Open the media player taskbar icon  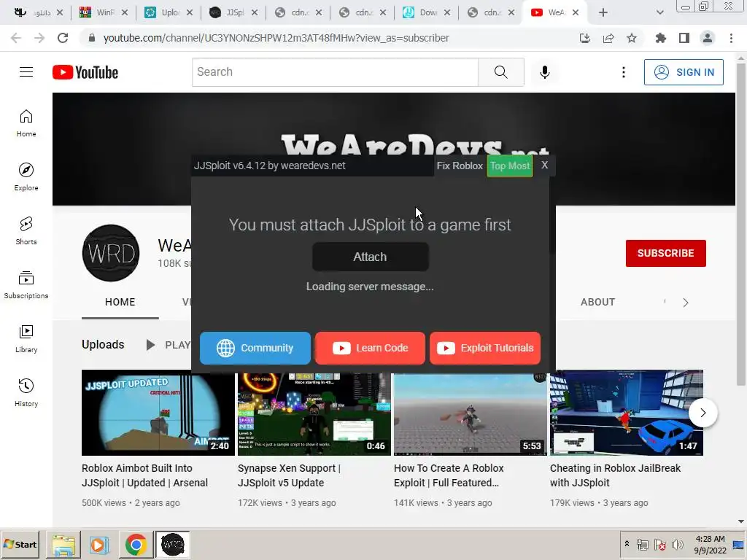pyautogui.click(x=99, y=544)
